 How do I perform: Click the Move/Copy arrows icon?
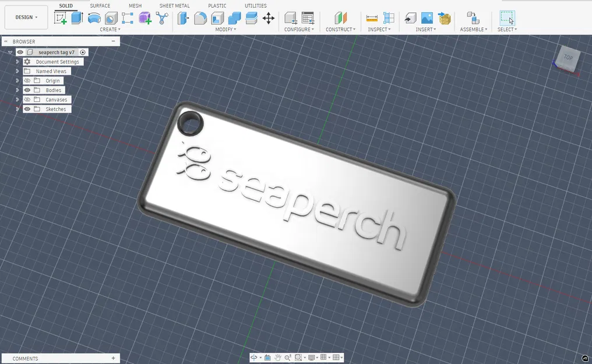(x=269, y=19)
